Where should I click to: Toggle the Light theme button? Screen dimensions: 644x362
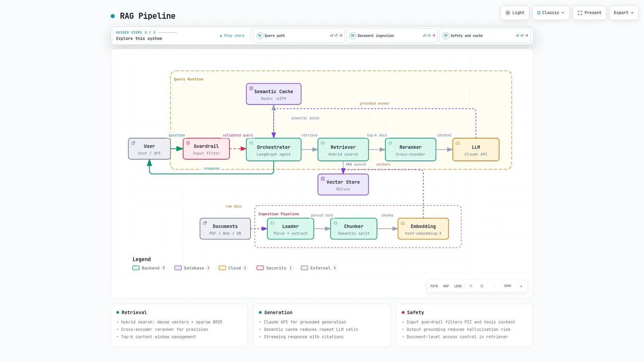point(515,13)
